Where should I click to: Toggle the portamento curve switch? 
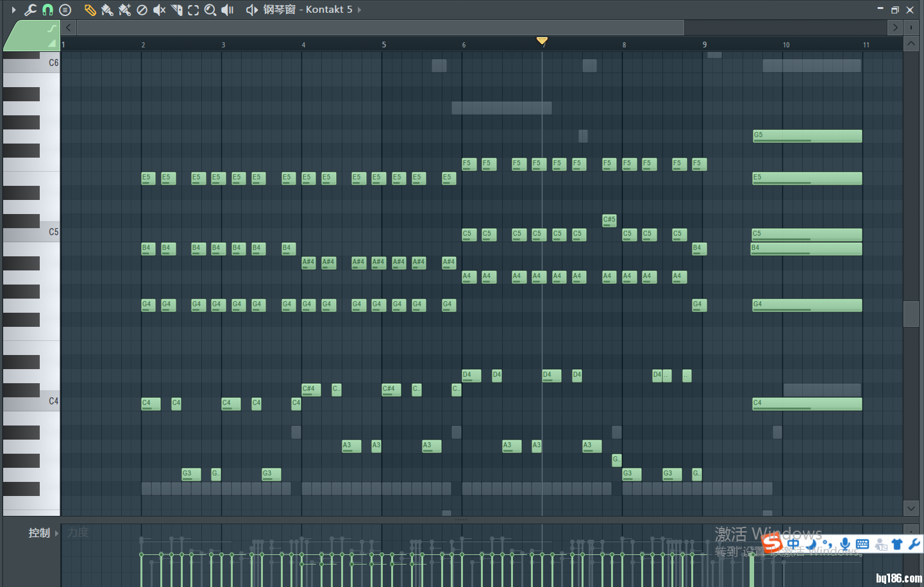pyautogui.click(x=51, y=28)
